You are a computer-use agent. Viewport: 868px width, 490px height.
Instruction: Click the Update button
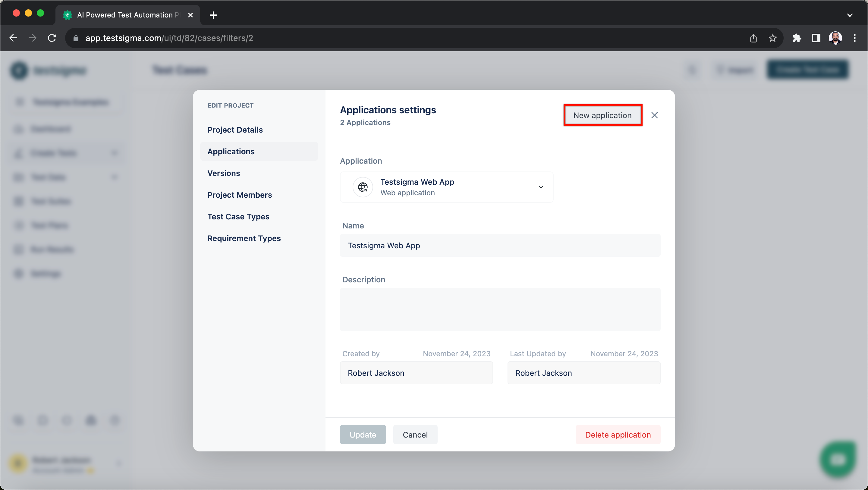363,434
